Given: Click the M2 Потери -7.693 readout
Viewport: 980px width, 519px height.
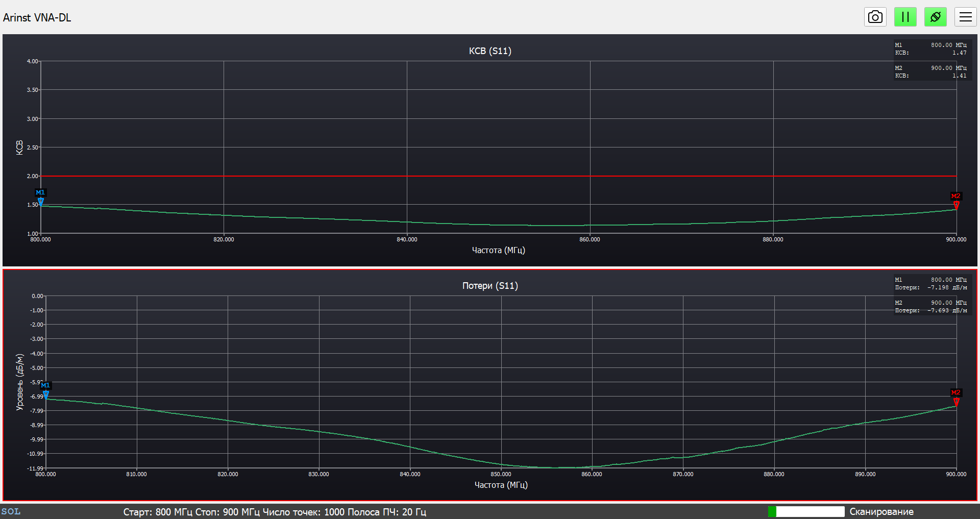Looking at the screenshot, I should coord(931,307).
